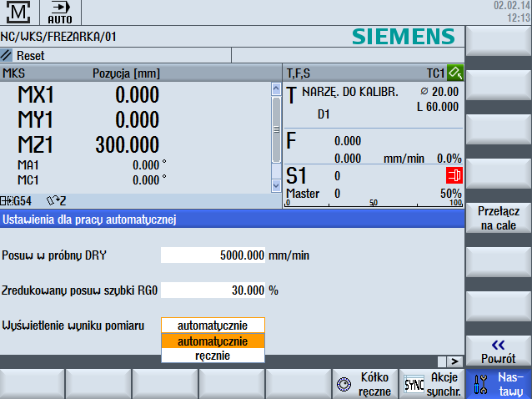Click the position list scrollbar thumb
The image size is (532, 399).
pyautogui.click(x=276, y=129)
